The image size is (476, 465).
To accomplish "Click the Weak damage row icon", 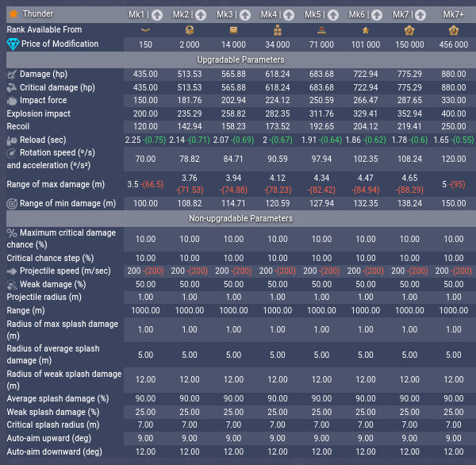I will point(12,285).
